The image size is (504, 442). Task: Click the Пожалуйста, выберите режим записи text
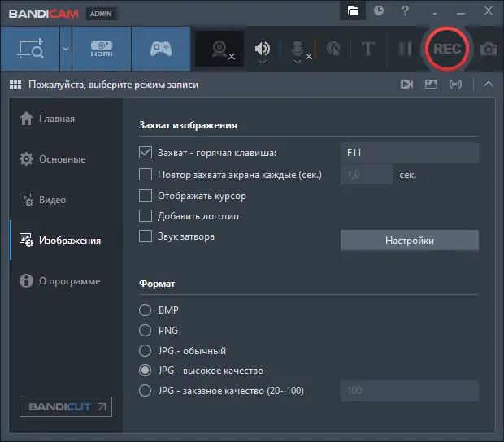tap(114, 84)
